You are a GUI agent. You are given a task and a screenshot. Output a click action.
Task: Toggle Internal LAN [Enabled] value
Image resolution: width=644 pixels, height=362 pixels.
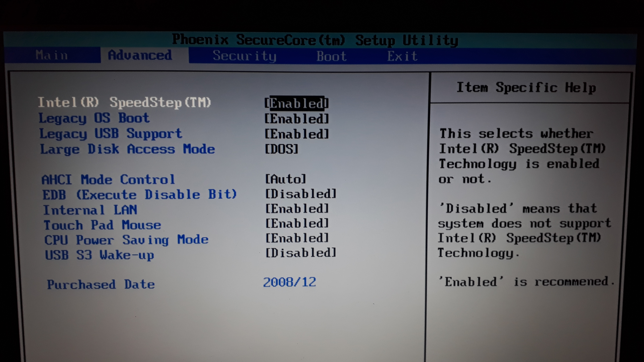pyautogui.click(x=297, y=208)
